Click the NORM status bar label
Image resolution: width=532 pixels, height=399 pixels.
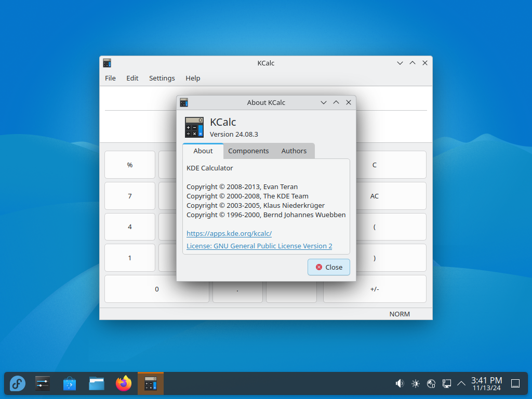click(x=400, y=314)
